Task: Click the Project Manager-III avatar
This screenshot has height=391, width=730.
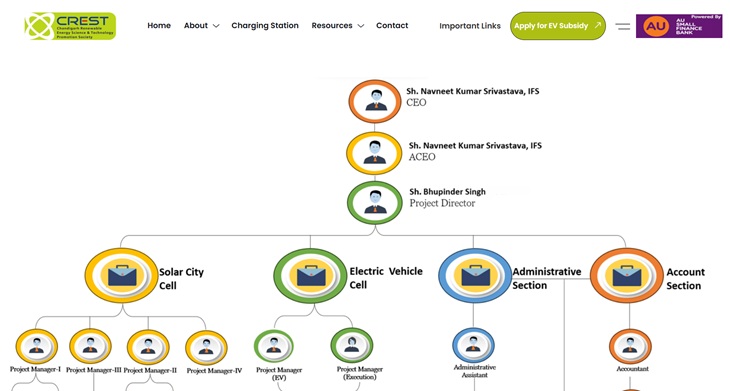Action: (90, 346)
